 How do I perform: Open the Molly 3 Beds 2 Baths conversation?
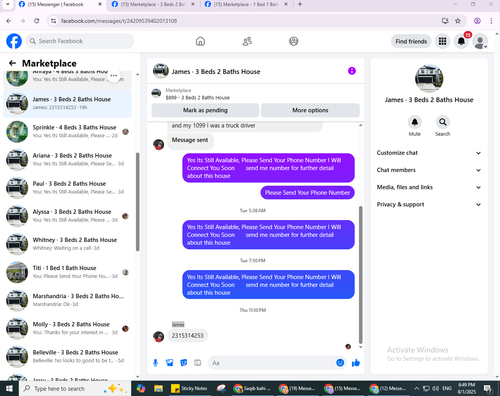pyautogui.click(x=67, y=328)
